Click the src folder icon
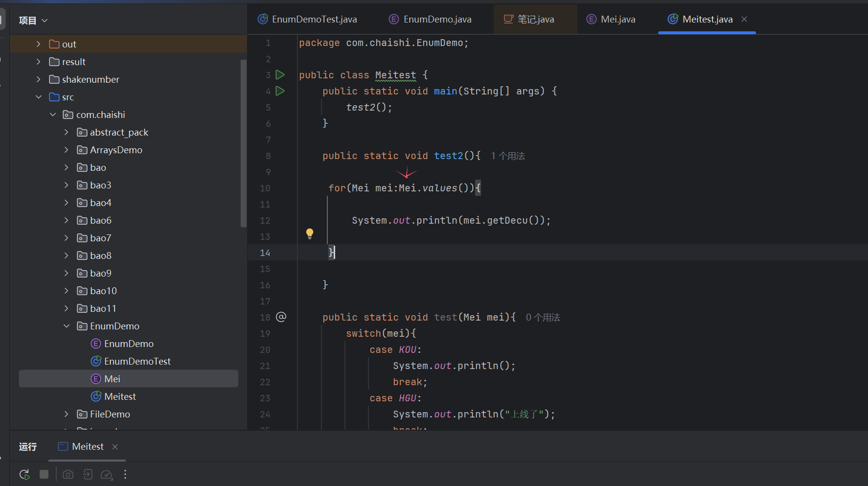This screenshot has height=486, width=868. (54, 97)
